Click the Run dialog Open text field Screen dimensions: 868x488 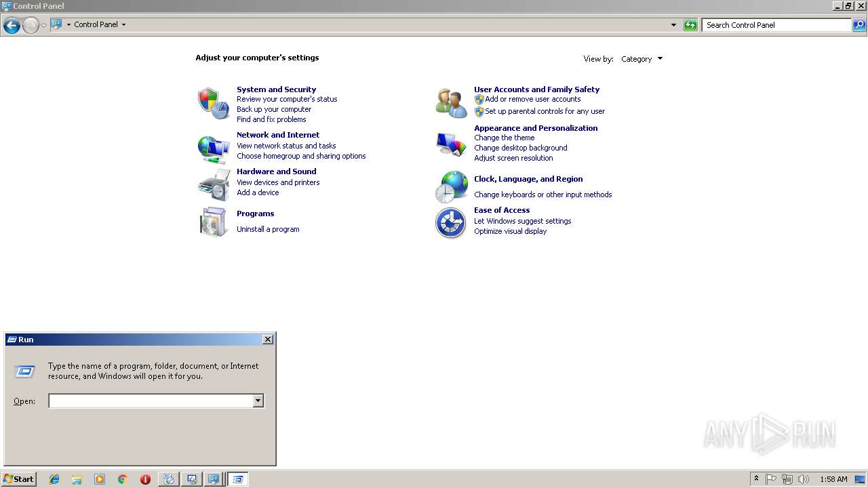coord(151,401)
